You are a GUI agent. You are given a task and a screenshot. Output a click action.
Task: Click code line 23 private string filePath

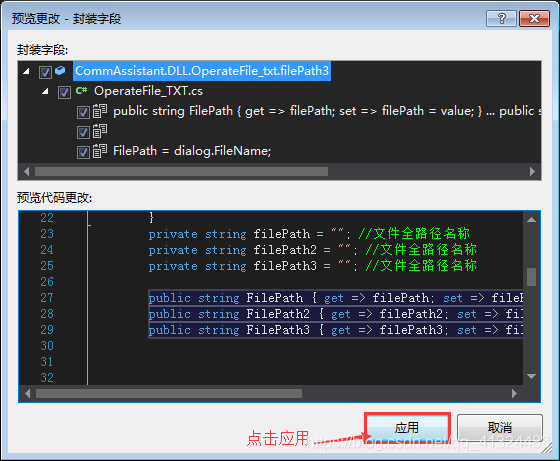coord(309,234)
